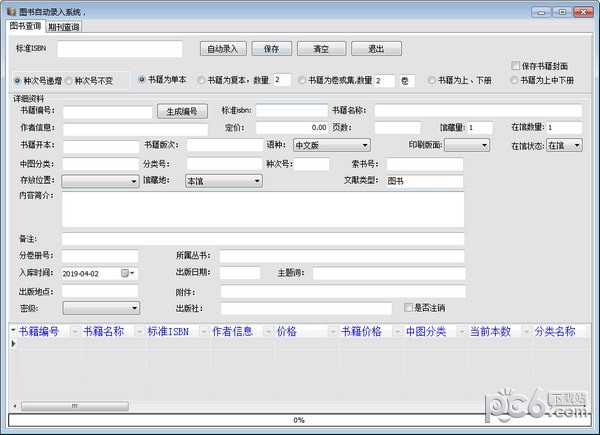Minimize the 图书自动录入系统 window

[541, 12]
